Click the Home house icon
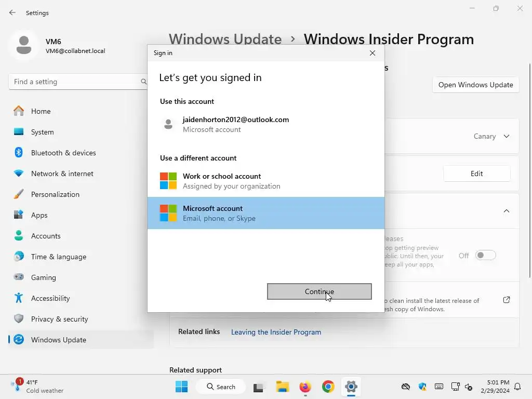The image size is (532, 399). [x=19, y=111]
